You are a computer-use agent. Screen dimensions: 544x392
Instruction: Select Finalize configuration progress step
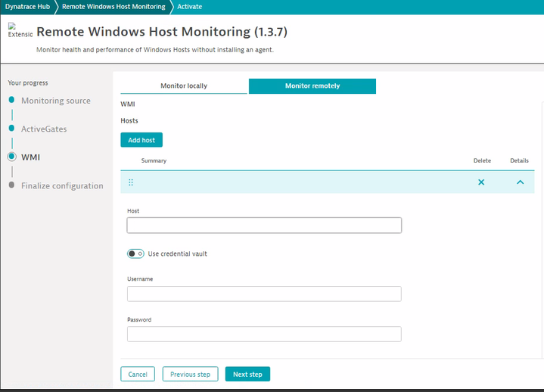62,185
